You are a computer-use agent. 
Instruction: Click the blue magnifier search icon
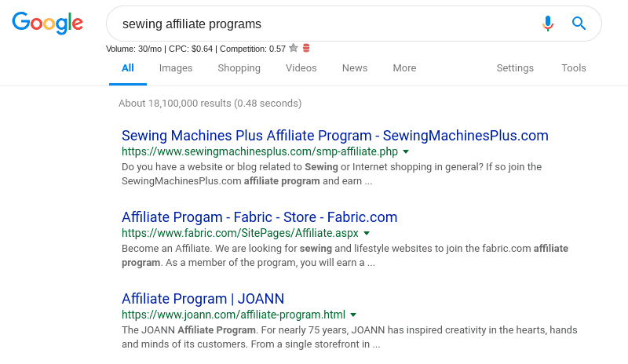click(x=579, y=24)
